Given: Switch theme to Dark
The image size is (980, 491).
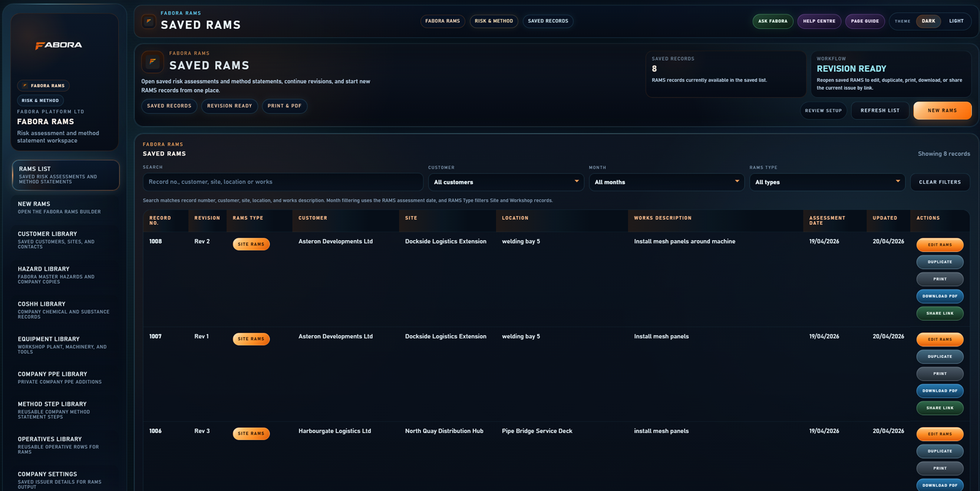Looking at the screenshot, I should [929, 21].
